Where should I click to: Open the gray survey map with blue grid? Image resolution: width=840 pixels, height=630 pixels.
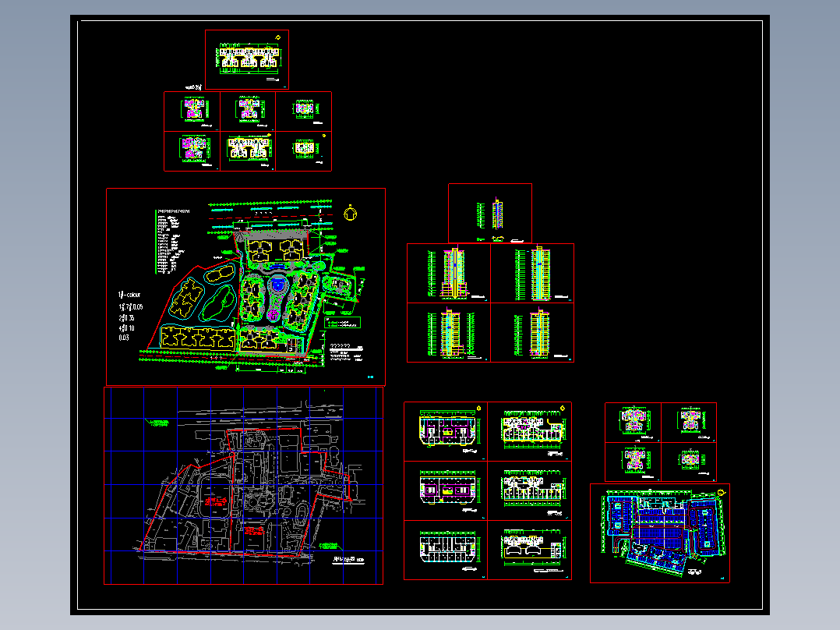pyautogui.click(x=244, y=486)
